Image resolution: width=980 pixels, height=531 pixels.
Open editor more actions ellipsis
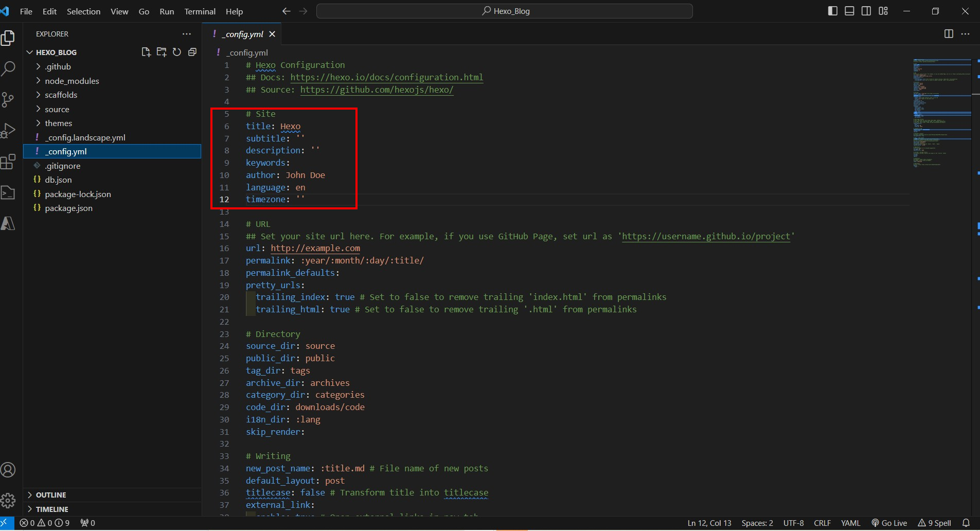pyautogui.click(x=966, y=34)
